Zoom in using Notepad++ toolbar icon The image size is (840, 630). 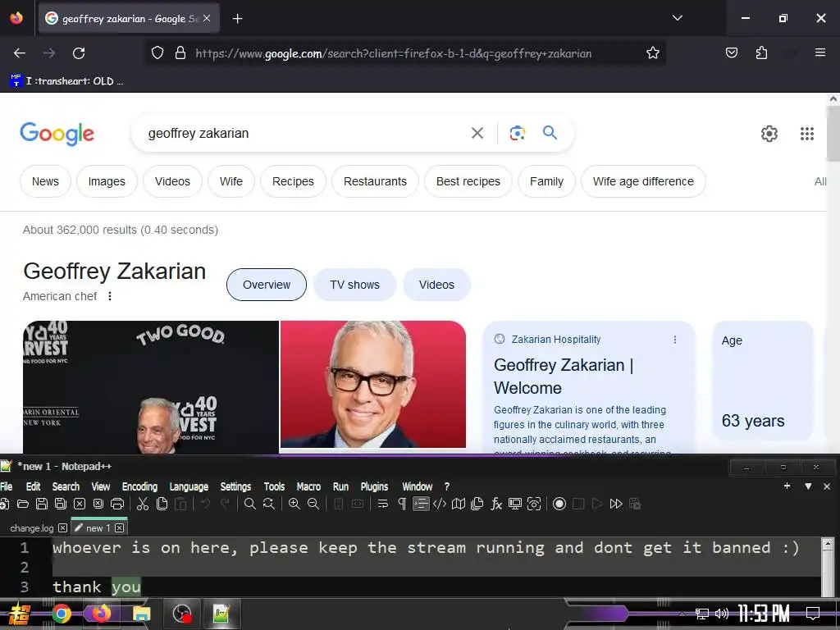(294, 504)
